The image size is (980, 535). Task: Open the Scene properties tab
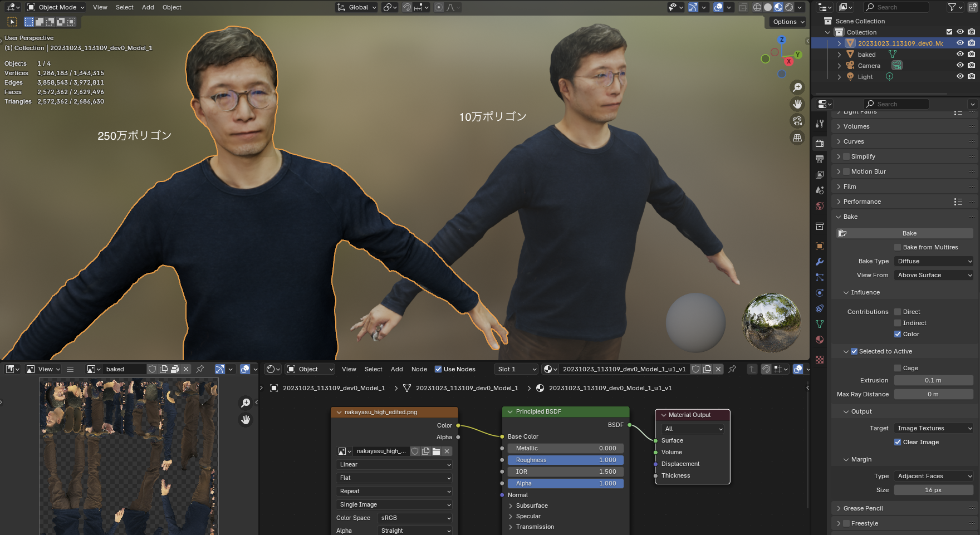[x=820, y=190]
